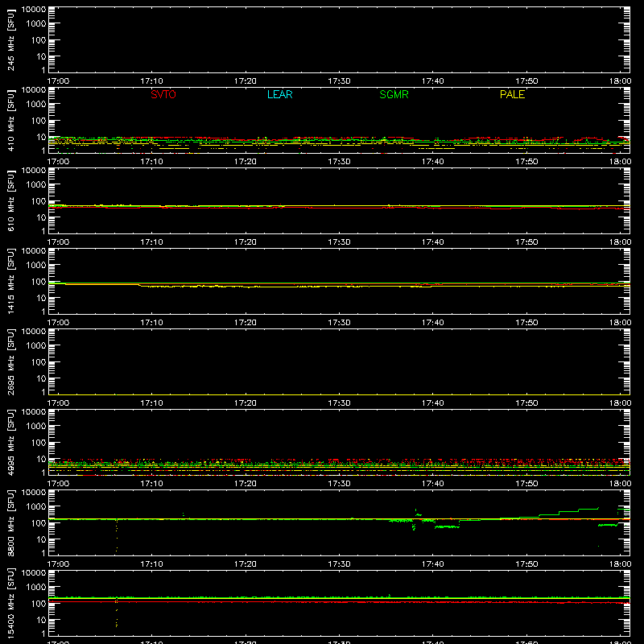Screen dimensions: 644x644
Task: Click the red SVTO station label
Action: click(x=163, y=94)
